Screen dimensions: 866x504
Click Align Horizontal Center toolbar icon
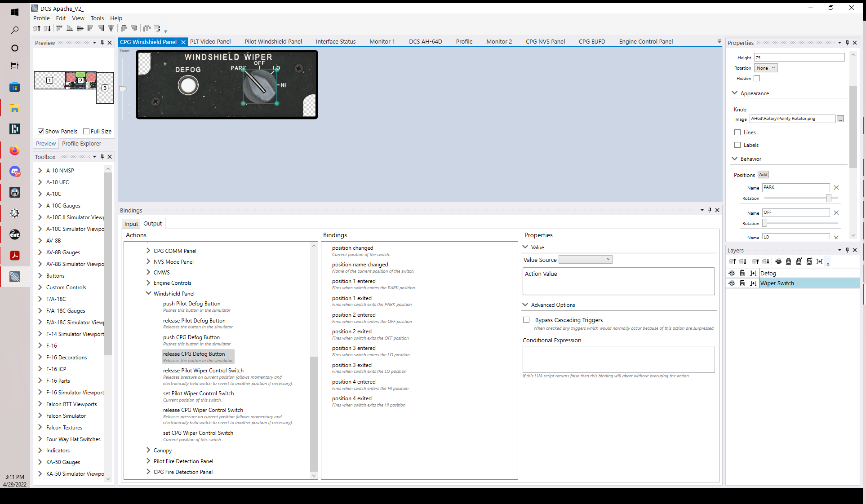click(80, 29)
